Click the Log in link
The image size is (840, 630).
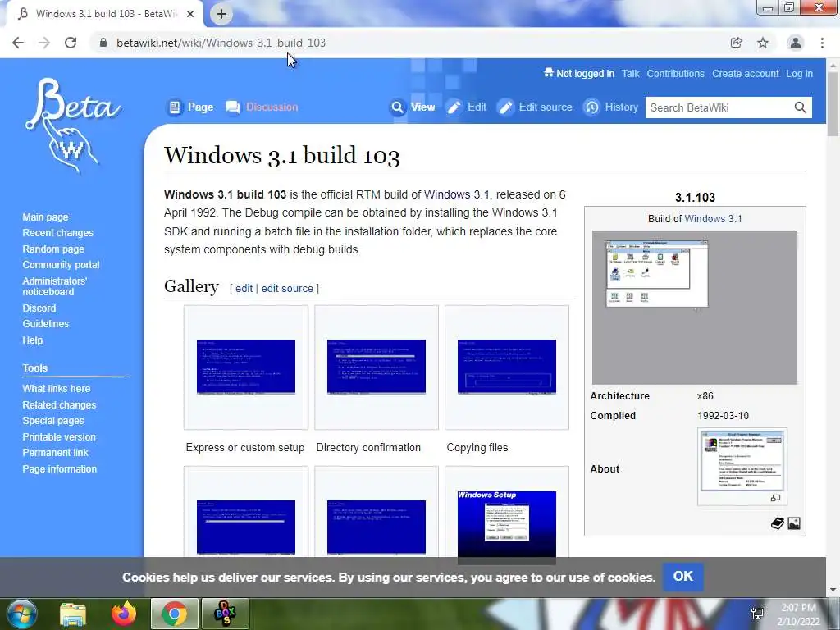[x=799, y=74]
